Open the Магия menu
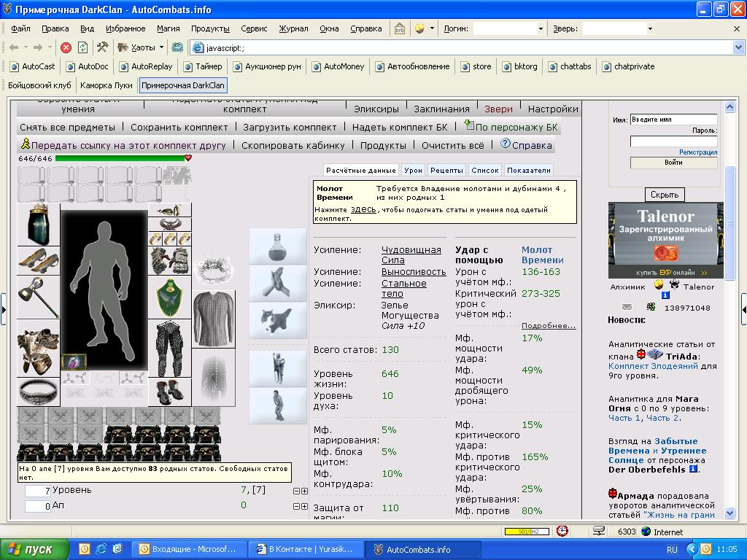Viewport: 747px width, 560px height. 169,28
